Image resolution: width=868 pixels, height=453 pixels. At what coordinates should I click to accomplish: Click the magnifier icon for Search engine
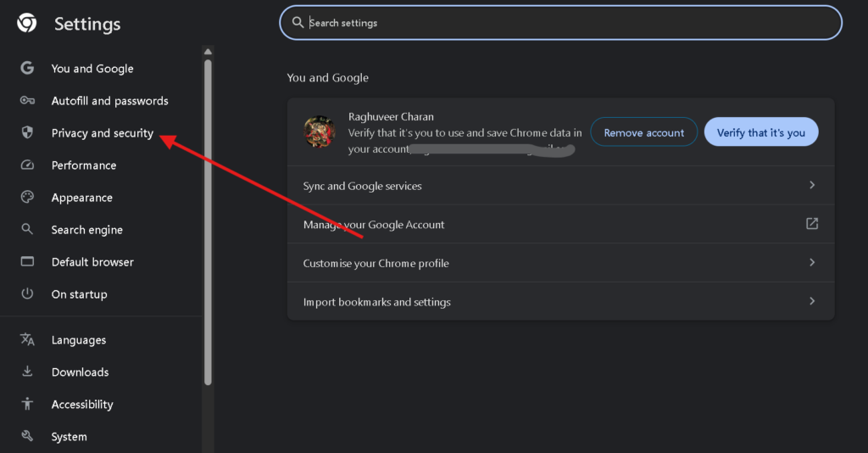click(27, 229)
